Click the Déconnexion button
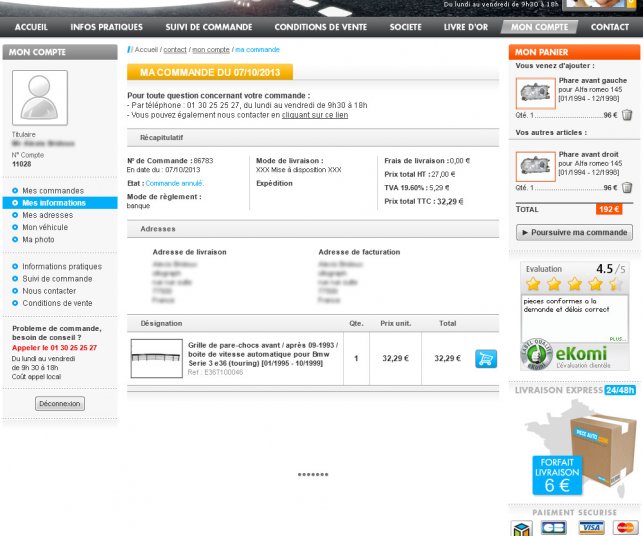This screenshot has width=643, height=536. [60, 404]
